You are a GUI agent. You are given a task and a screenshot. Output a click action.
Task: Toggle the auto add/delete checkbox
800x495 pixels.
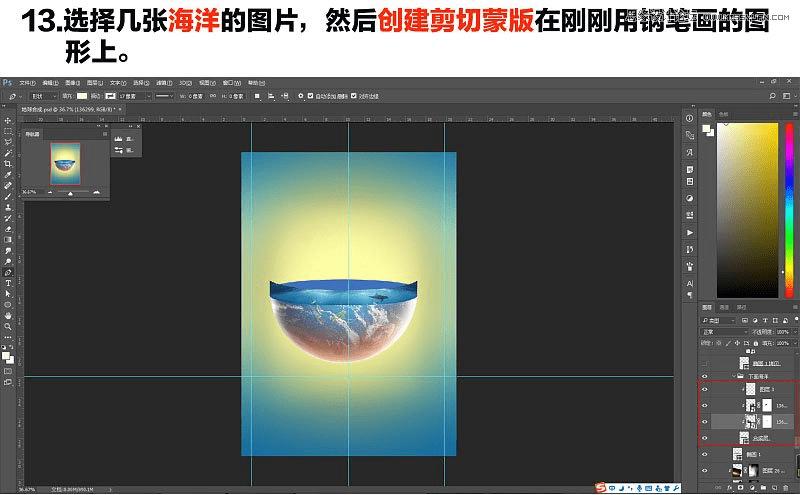click(310, 96)
